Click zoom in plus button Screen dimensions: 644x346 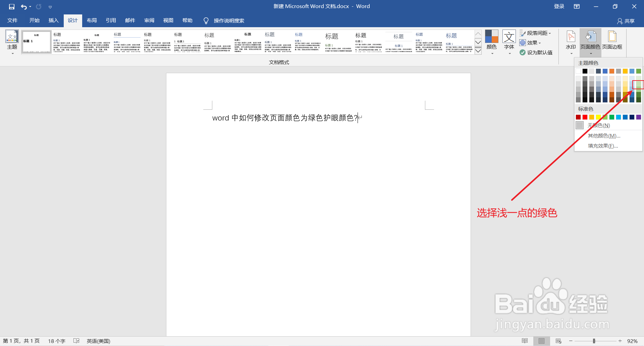coord(620,341)
